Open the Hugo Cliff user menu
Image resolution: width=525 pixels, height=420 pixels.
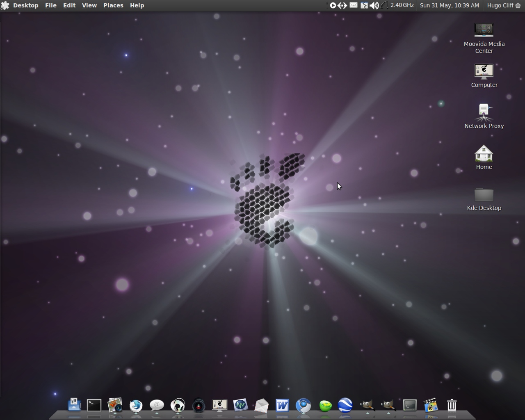504,5
